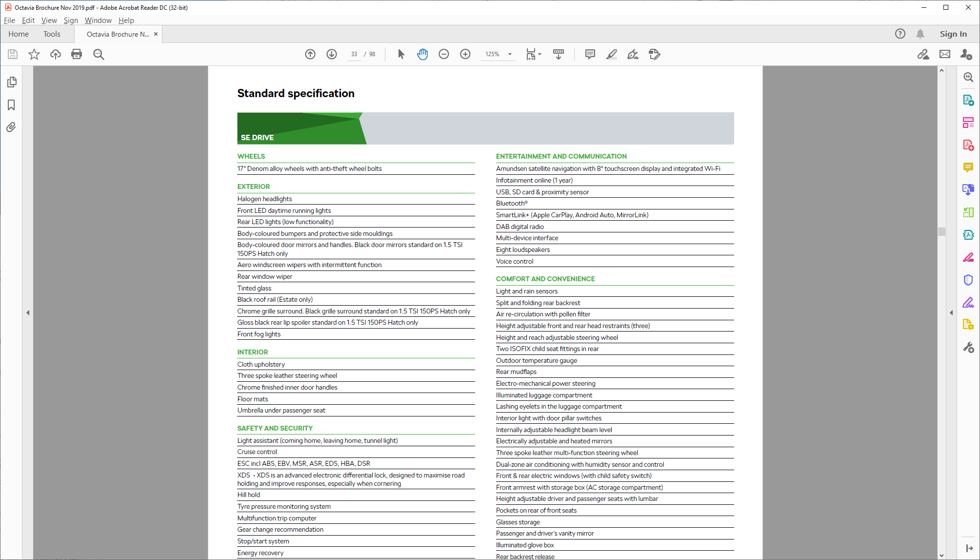This screenshot has width=980, height=560.
Task: Click the Sign In button
Action: [x=953, y=34]
